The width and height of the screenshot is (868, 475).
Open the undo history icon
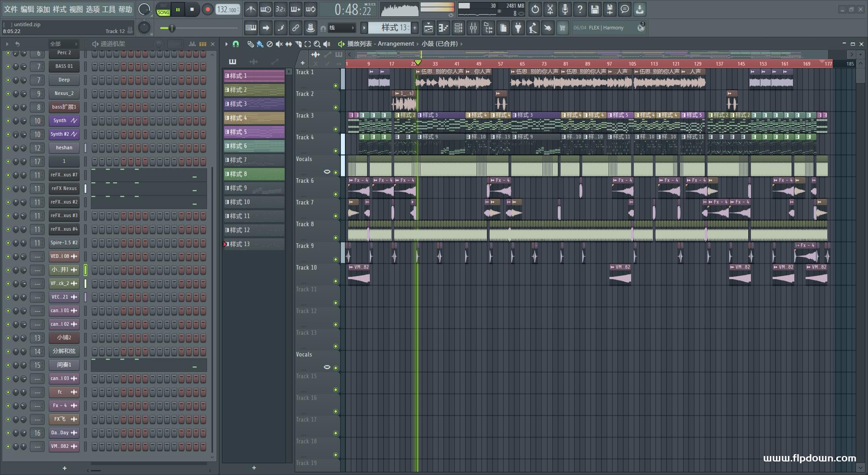click(x=535, y=9)
